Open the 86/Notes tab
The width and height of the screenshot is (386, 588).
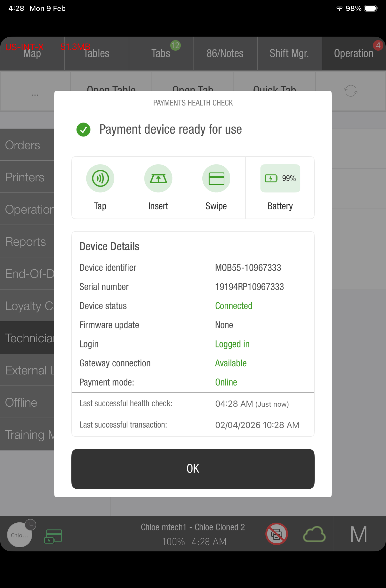pyautogui.click(x=225, y=53)
